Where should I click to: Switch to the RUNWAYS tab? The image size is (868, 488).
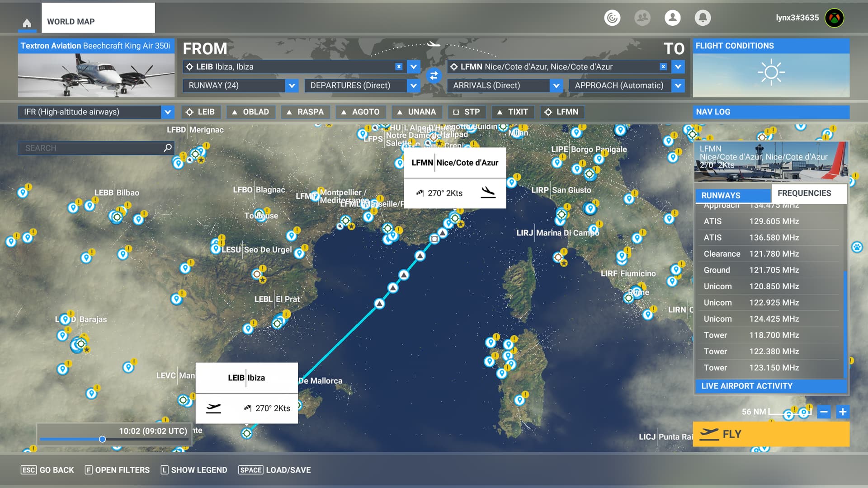pos(732,195)
